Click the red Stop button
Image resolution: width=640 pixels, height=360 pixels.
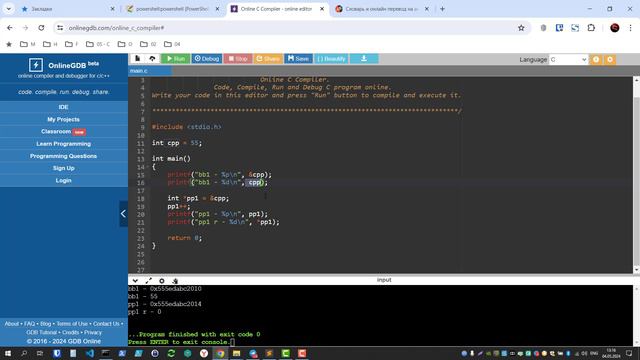pos(238,59)
